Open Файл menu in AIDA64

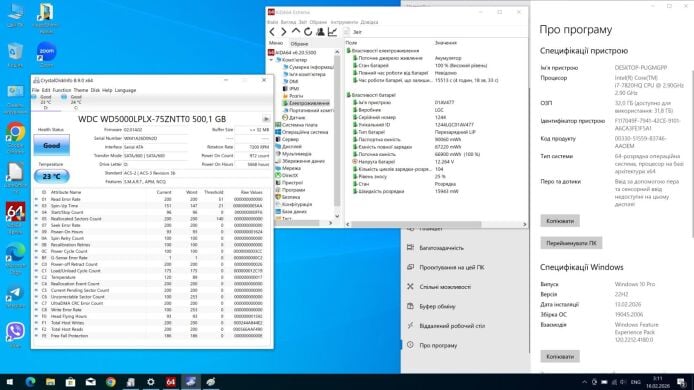[x=273, y=22]
